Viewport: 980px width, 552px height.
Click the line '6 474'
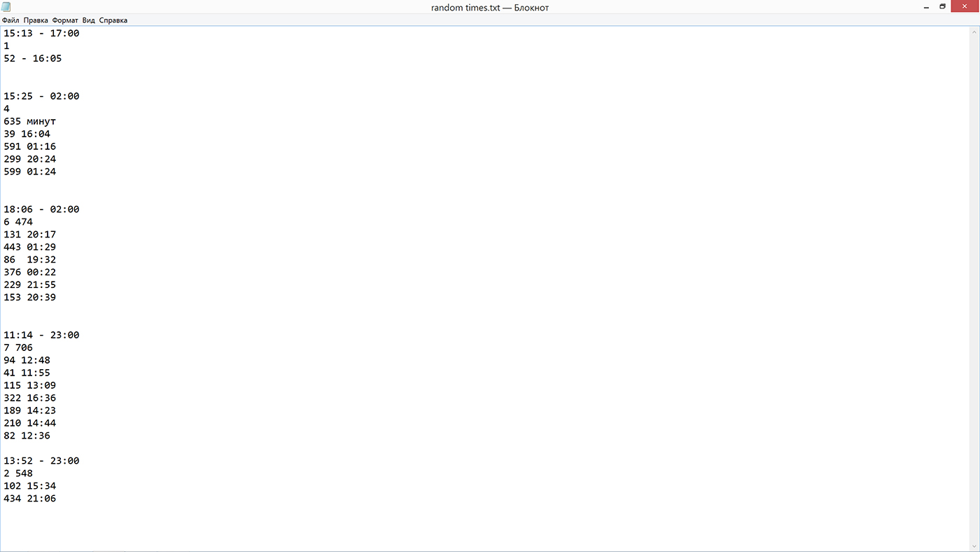click(x=18, y=222)
